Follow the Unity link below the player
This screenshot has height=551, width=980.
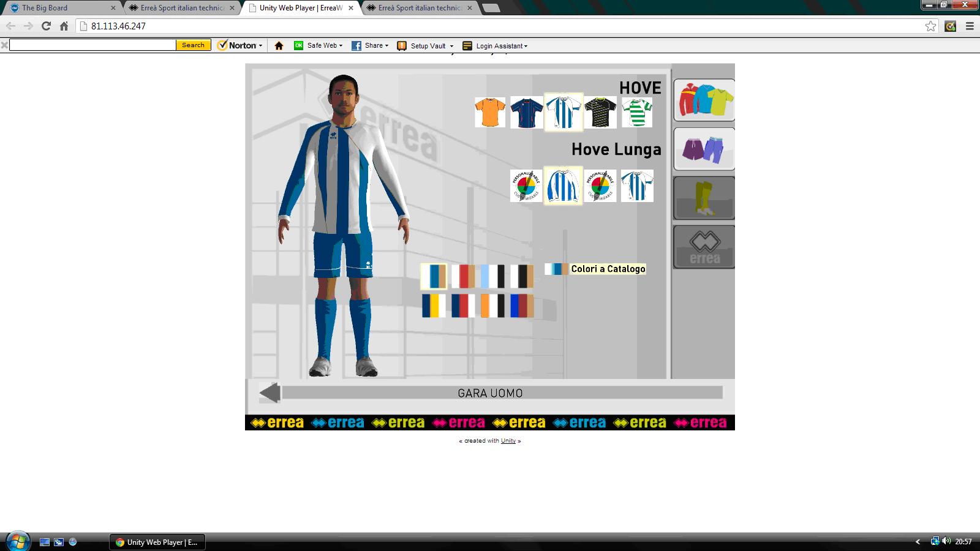pyautogui.click(x=508, y=441)
